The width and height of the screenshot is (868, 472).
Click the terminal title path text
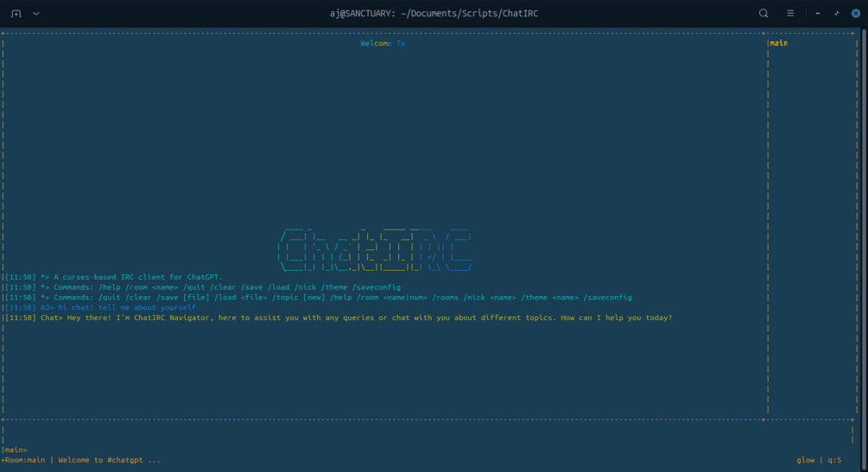point(434,13)
